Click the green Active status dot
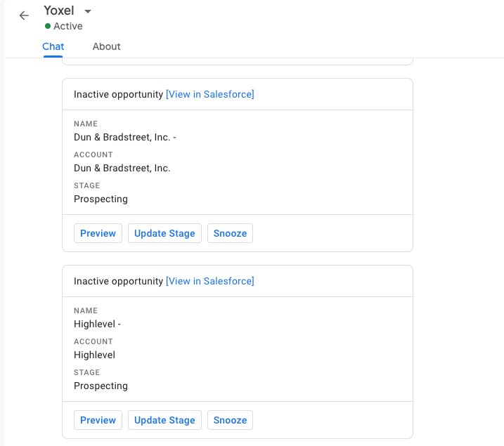The height and width of the screenshot is (446, 504). tap(48, 26)
